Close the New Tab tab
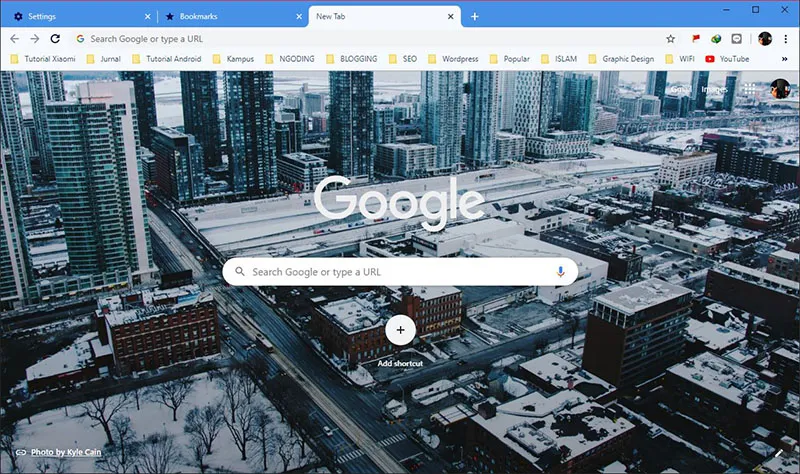 (451, 16)
